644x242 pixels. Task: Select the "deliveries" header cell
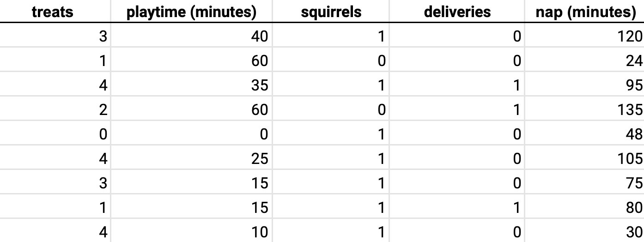(457, 12)
